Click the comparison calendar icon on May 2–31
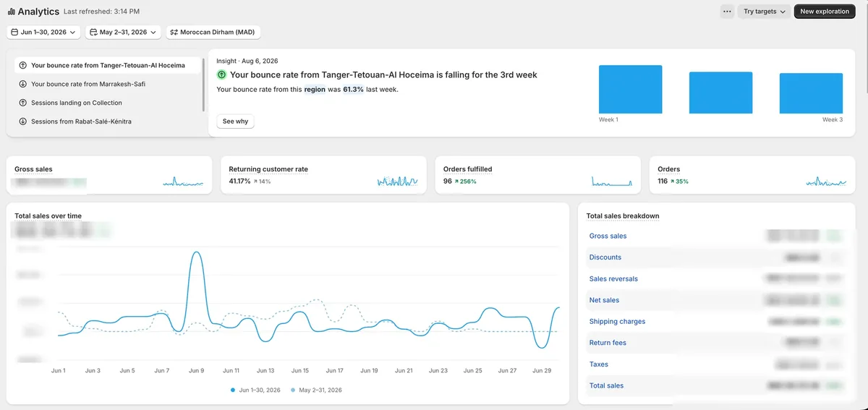The height and width of the screenshot is (410, 868). [x=93, y=33]
